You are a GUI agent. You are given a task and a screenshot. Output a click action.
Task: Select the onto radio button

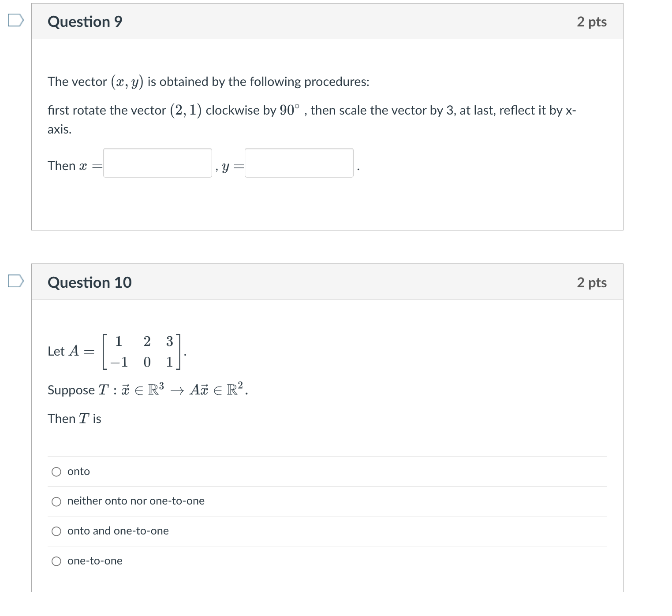(x=56, y=471)
